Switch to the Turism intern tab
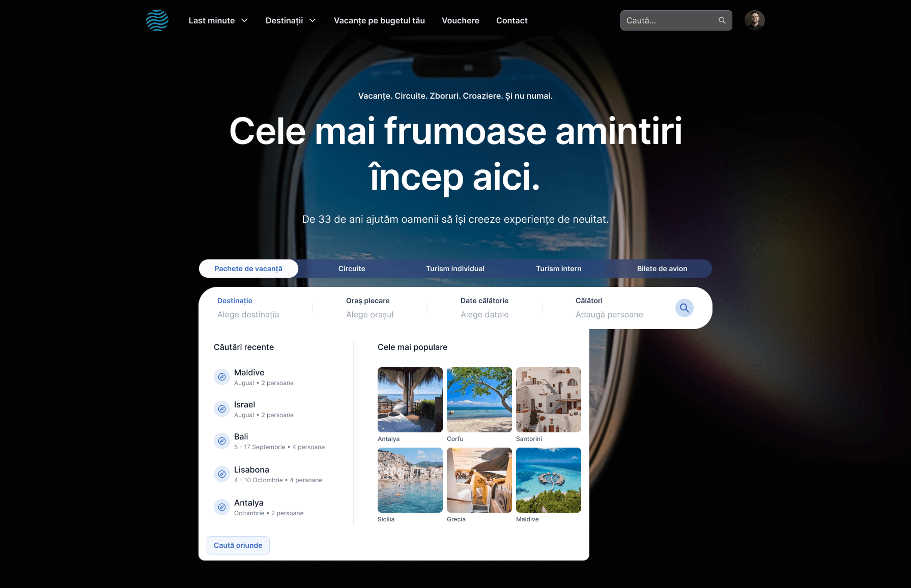This screenshot has height=588, width=911. tap(558, 269)
